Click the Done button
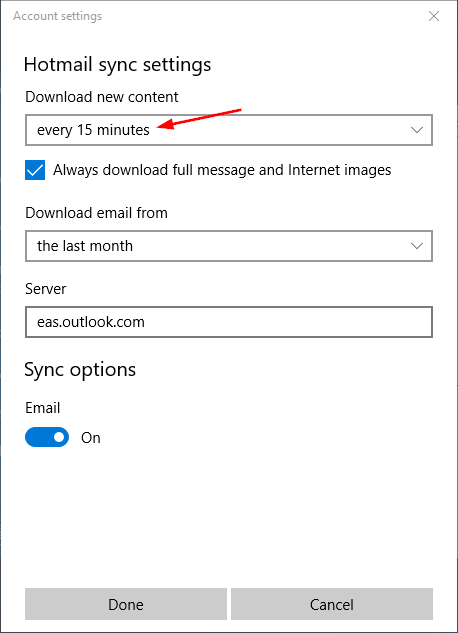The height and width of the screenshot is (633, 458). 126,604
